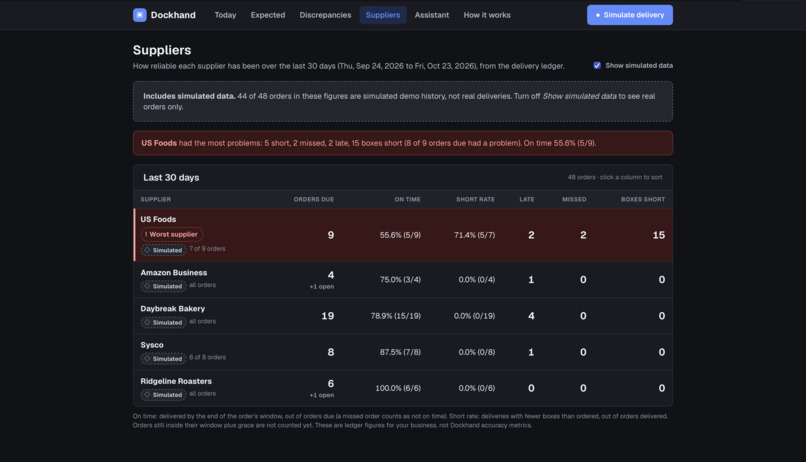The width and height of the screenshot is (806, 462).
Task: Click the Simulate delivery button
Action: point(630,15)
